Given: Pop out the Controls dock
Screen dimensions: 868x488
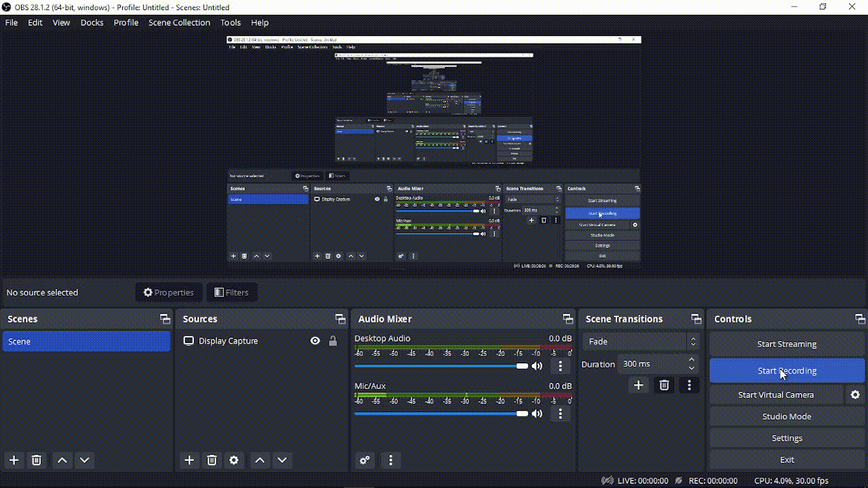Looking at the screenshot, I should click(x=860, y=319).
